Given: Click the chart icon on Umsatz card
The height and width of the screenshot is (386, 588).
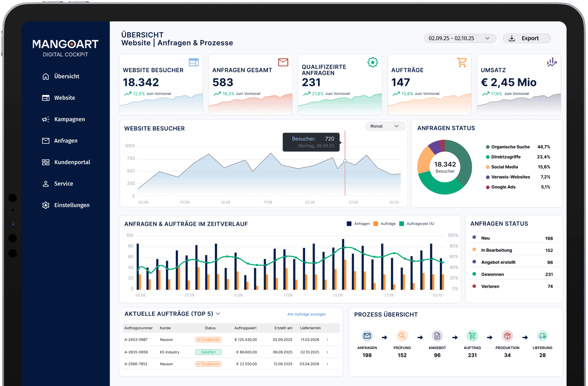Looking at the screenshot, I should tap(551, 62).
